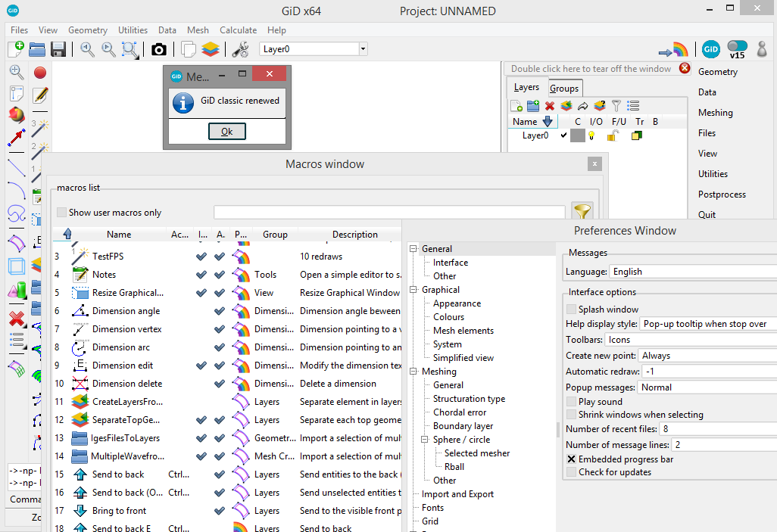Toggle Splash window checkbox

[571, 309]
